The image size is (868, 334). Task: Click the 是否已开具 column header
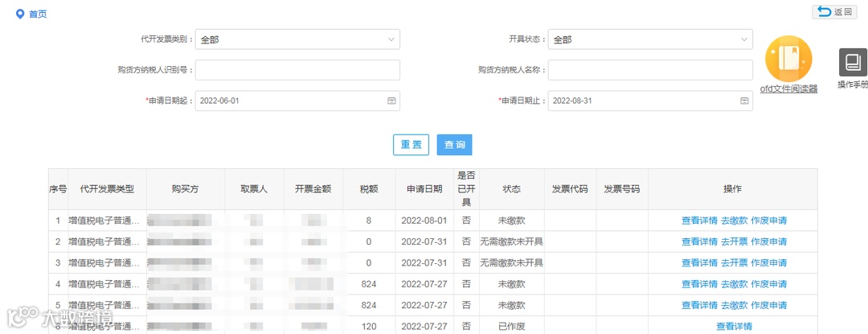(x=467, y=189)
